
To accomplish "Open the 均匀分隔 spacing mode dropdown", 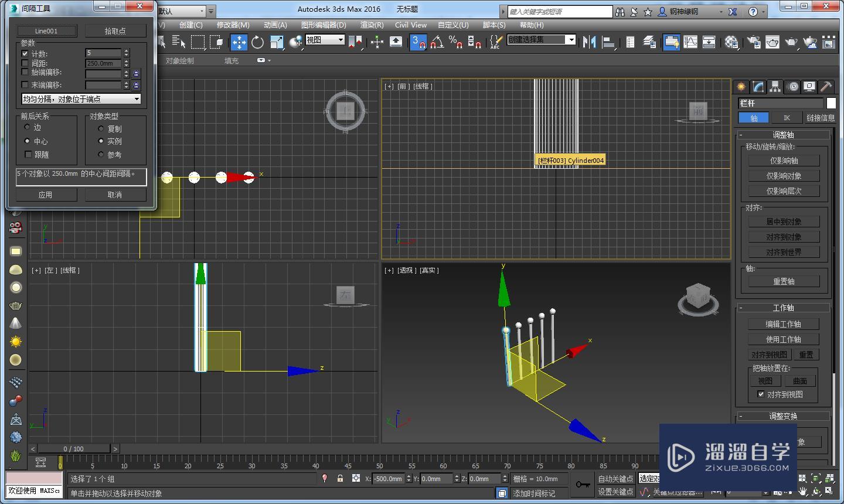I will [81, 99].
